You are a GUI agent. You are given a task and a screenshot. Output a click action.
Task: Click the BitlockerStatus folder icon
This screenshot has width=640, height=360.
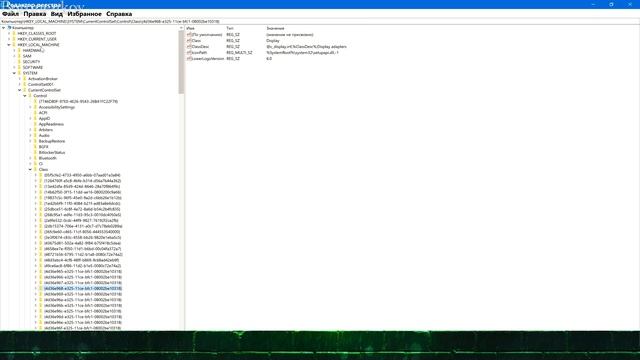coord(36,153)
